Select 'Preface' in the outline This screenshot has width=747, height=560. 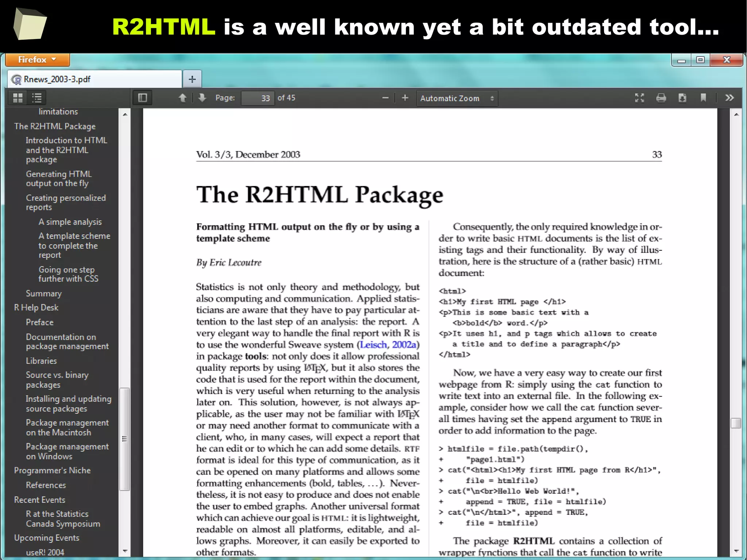39,322
